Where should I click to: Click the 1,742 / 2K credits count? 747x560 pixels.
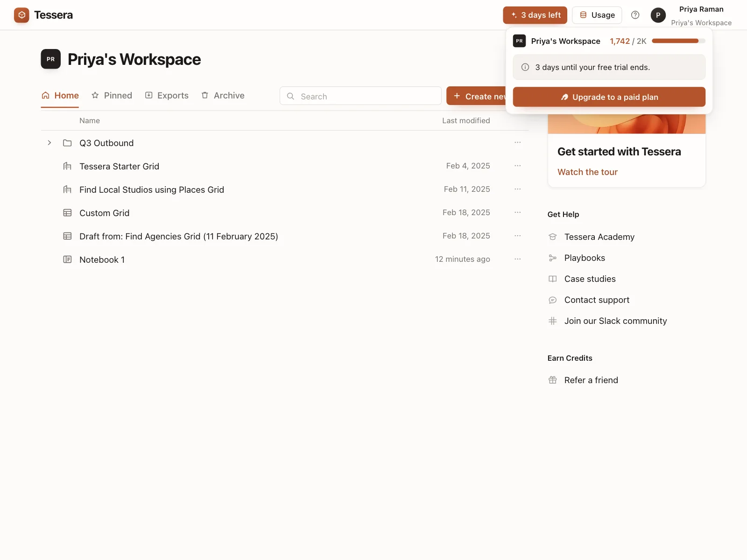[628, 41]
